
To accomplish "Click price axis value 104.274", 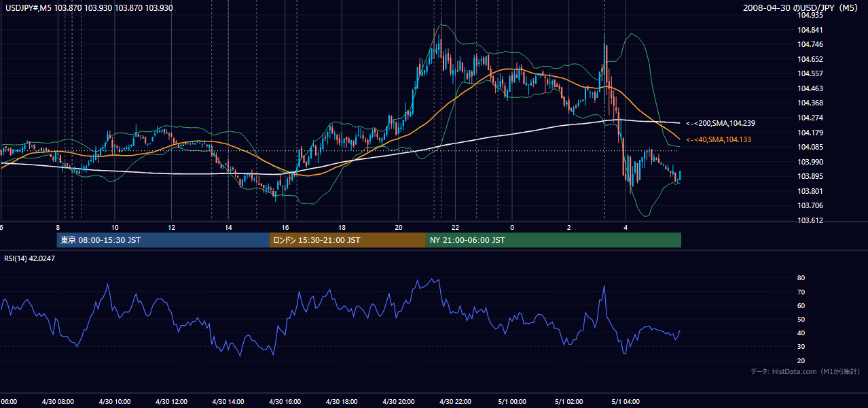I will pos(811,118).
